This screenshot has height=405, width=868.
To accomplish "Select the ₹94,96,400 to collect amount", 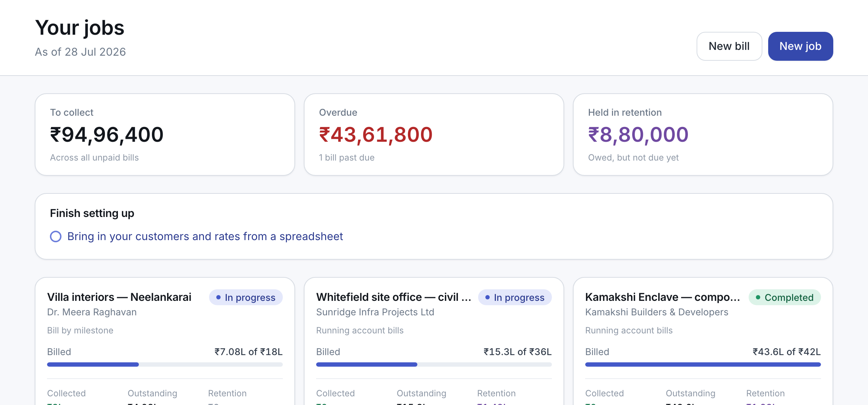I will tap(107, 135).
